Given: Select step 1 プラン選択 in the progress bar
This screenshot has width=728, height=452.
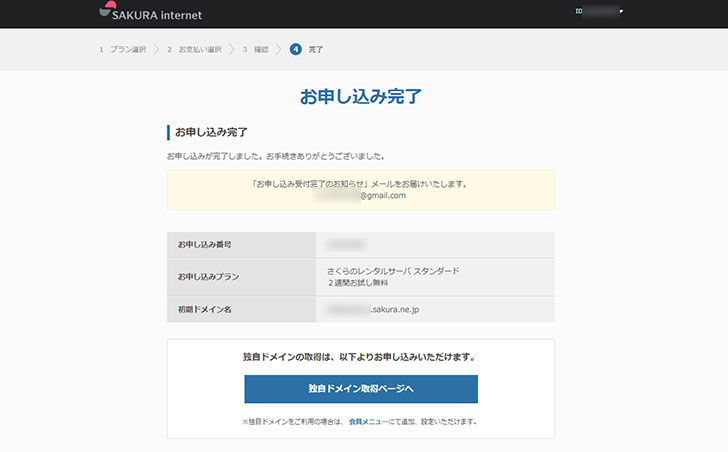Looking at the screenshot, I should 123,49.
